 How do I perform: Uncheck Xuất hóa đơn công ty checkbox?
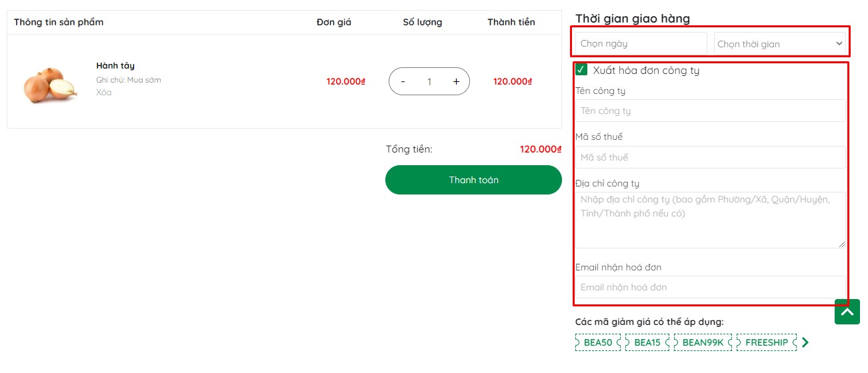(x=581, y=70)
